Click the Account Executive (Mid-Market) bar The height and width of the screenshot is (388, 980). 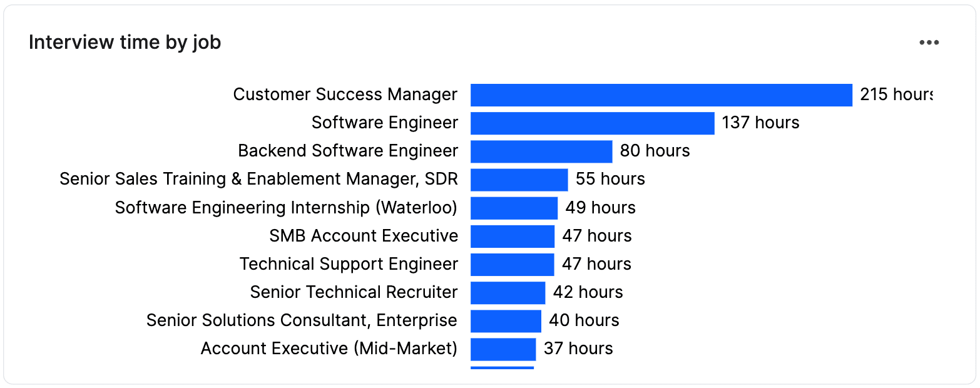pyautogui.click(x=503, y=349)
